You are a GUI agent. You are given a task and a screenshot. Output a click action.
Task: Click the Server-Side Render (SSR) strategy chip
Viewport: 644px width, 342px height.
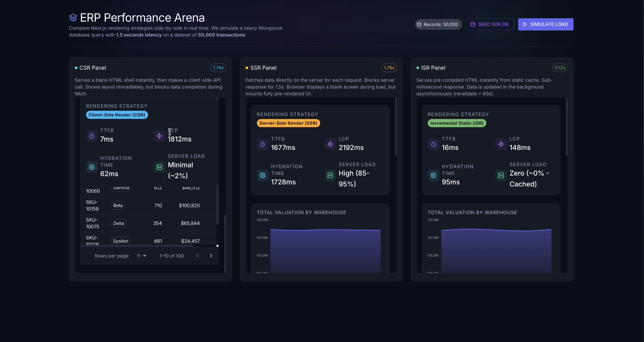pos(288,123)
